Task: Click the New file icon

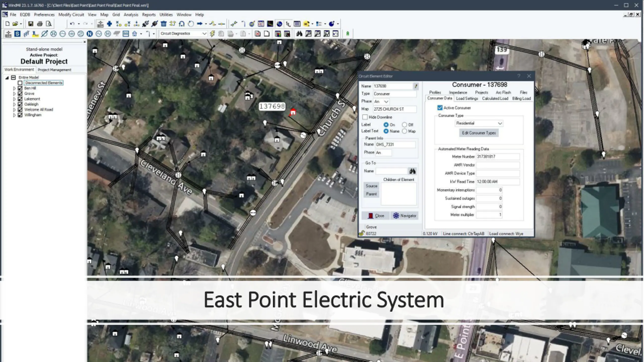Action: pos(7,24)
